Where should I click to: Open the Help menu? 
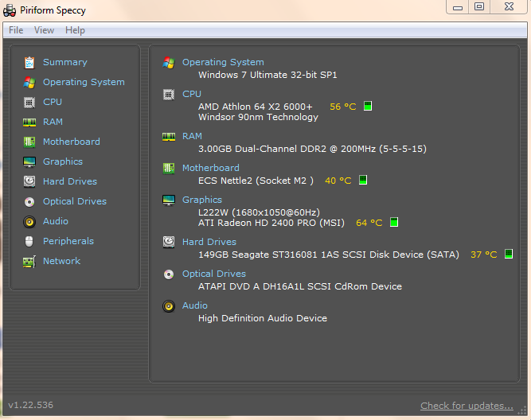click(x=75, y=30)
